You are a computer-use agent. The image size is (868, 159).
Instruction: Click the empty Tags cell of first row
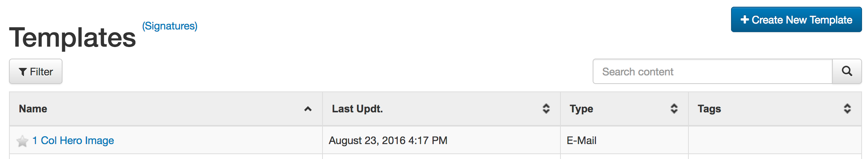(774, 140)
